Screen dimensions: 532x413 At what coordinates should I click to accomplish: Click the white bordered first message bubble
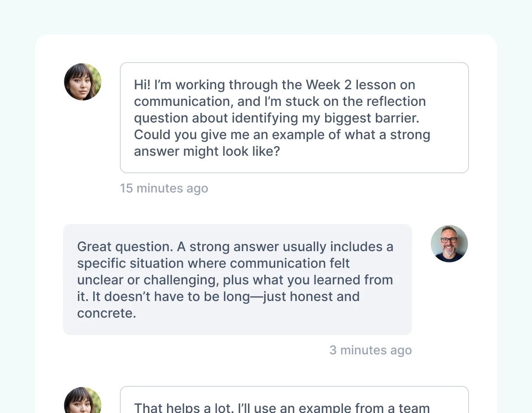[x=294, y=118]
